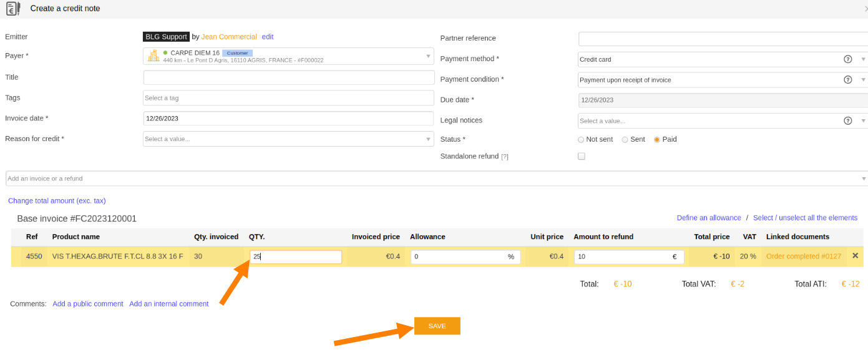Remove the invoice line with X icon

tap(855, 256)
